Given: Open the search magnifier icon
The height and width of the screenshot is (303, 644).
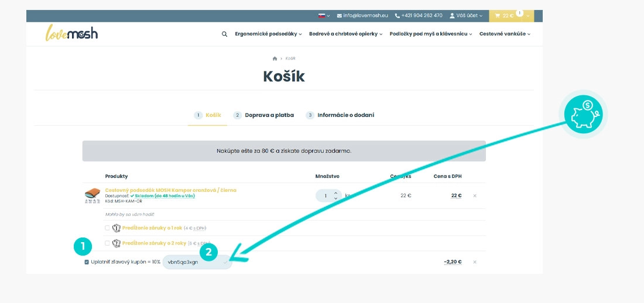Looking at the screenshot, I should pos(224,34).
